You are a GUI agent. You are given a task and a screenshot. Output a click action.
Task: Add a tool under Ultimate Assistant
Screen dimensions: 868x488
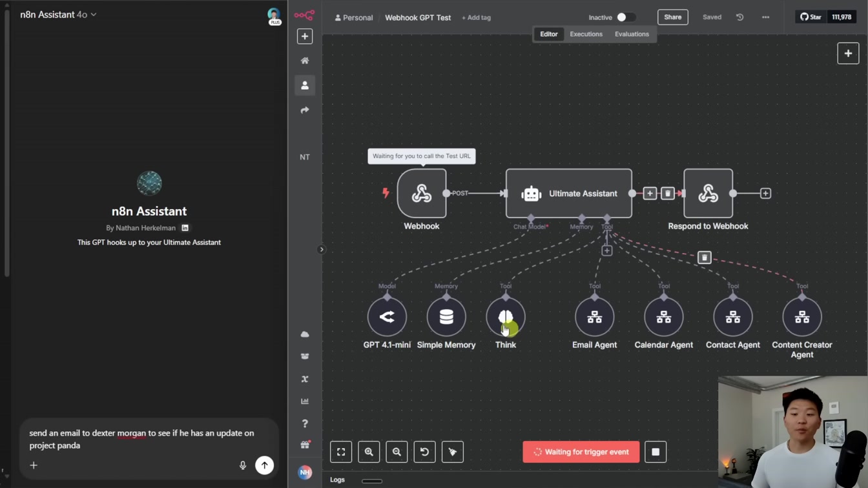click(607, 250)
